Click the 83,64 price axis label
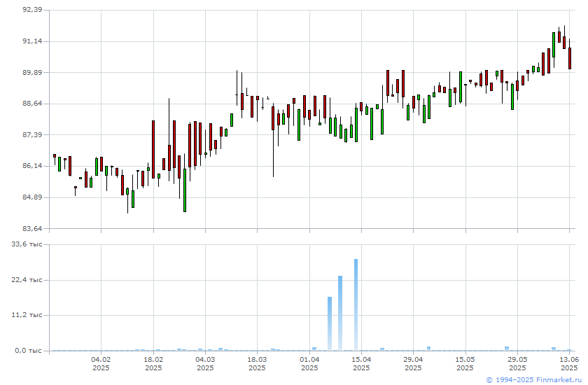 [x=32, y=228]
